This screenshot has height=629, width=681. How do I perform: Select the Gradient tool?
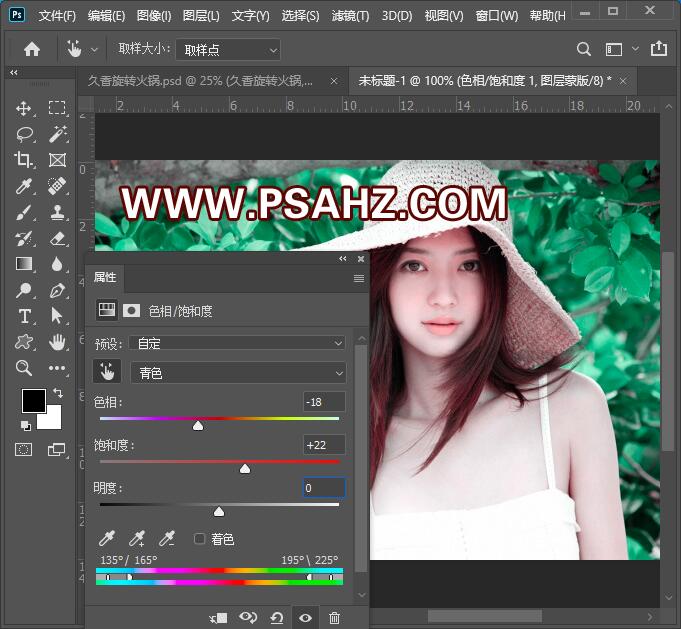(x=23, y=264)
